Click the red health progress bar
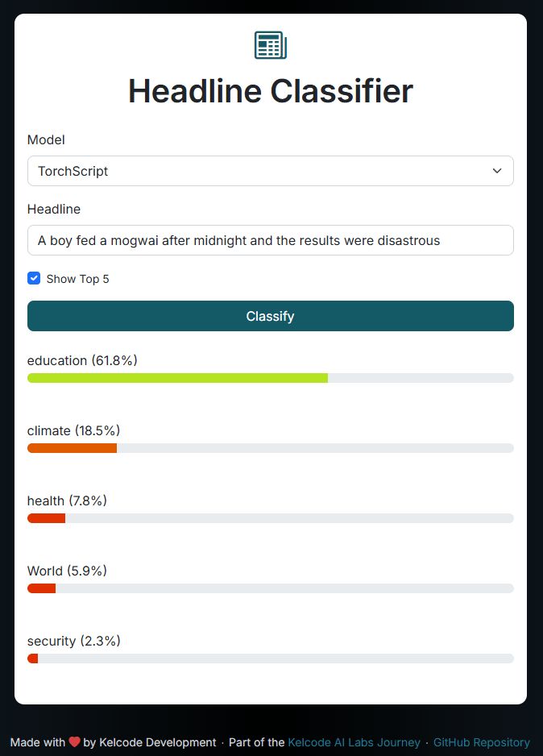The width and height of the screenshot is (543, 756). 46,518
